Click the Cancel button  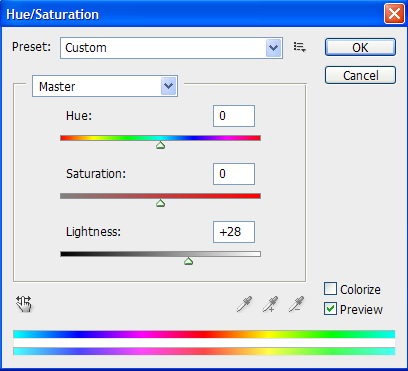(x=360, y=75)
